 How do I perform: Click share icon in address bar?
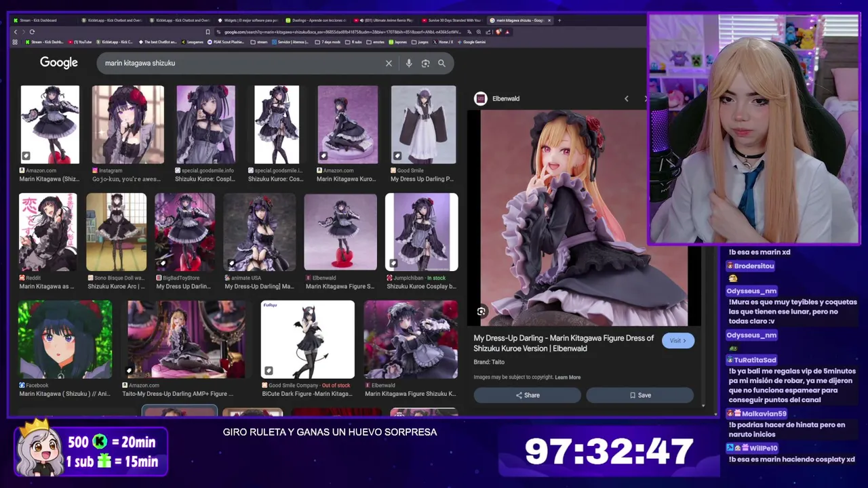pyautogui.click(x=488, y=32)
